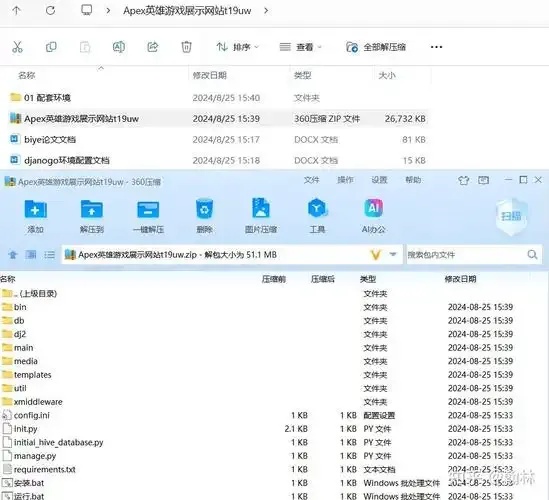Click the Rename icon in Explorer toolbar
The width and height of the screenshot is (549, 500).
pyautogui.click(x=119, y=47)
